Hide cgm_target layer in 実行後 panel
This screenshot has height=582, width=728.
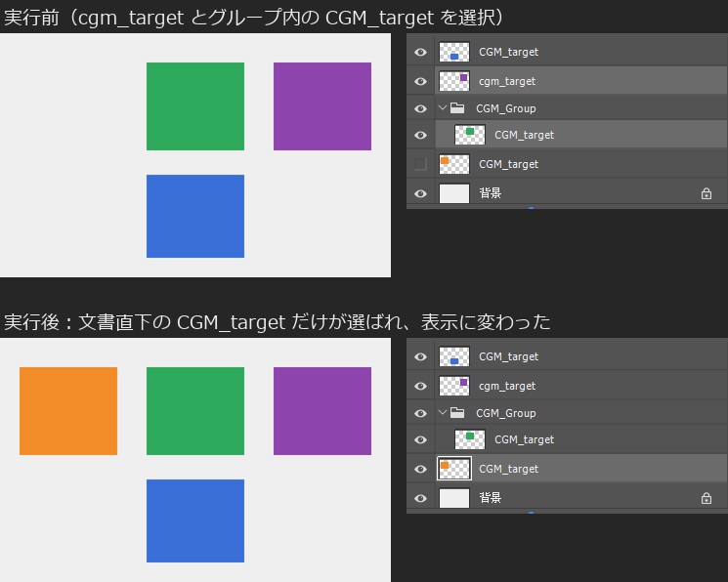pos(420,386)
